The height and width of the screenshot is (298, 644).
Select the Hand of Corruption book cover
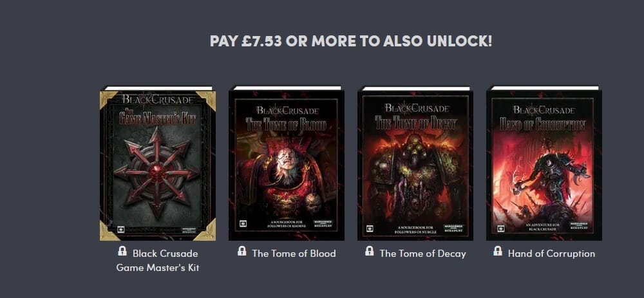pos(544,163)
